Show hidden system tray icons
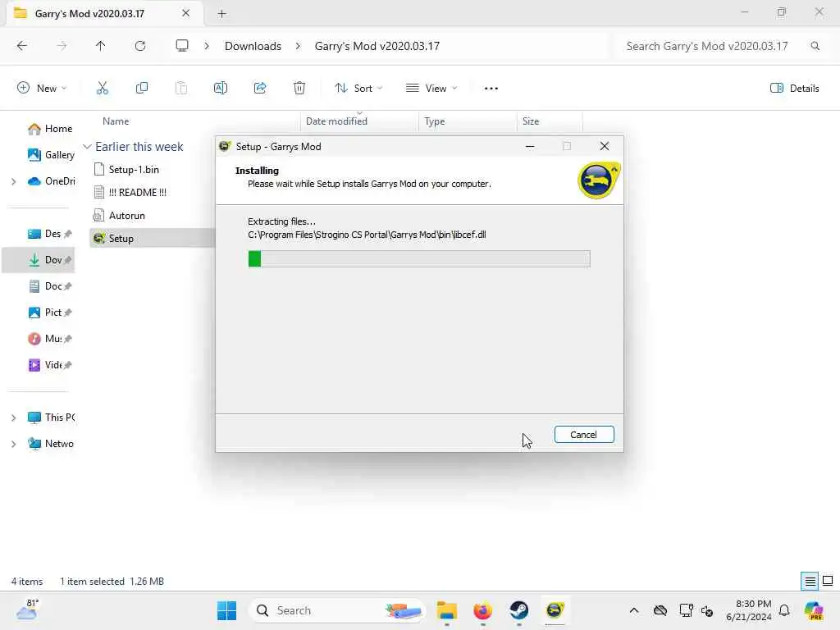840x630 pixels. point(634,610)
